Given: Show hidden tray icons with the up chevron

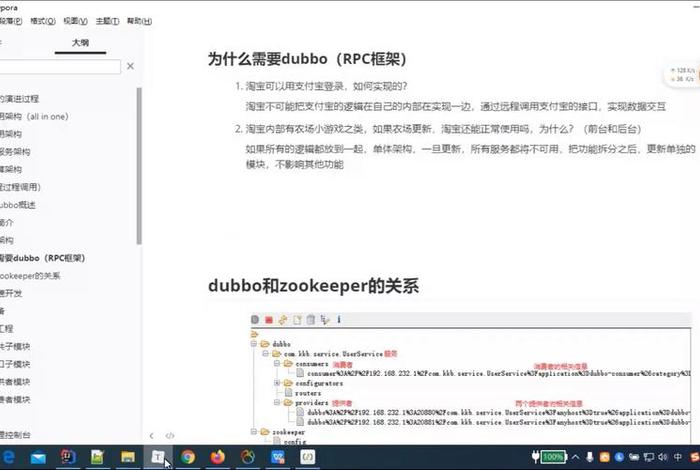Looking at the screenshot, I should click(575, 457).
